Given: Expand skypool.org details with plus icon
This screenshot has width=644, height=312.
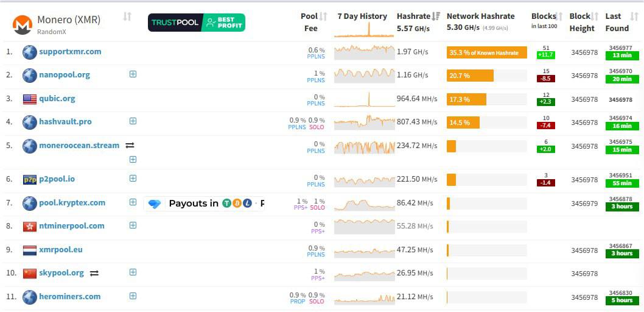Looking at the screenshot, I should point(133,272).
